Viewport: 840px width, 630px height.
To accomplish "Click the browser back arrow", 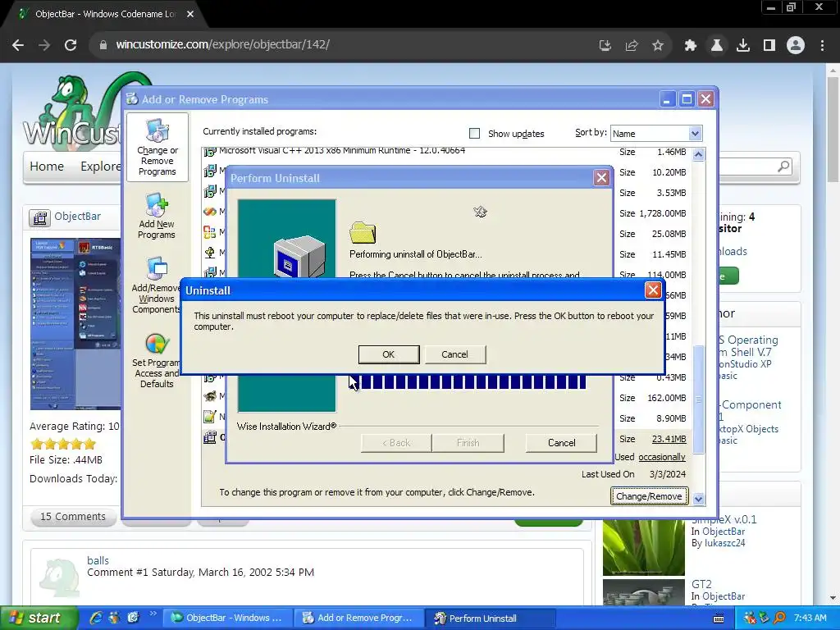I will tap(18, 45).
